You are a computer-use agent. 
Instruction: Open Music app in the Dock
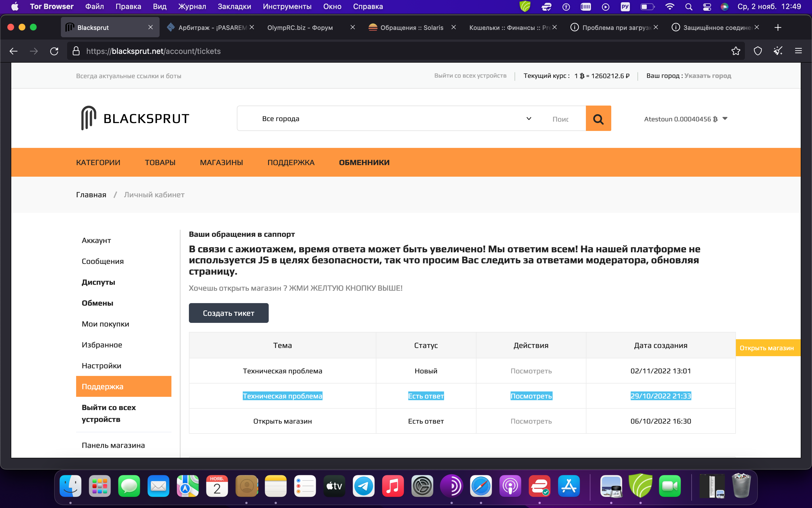click(393, 486)
